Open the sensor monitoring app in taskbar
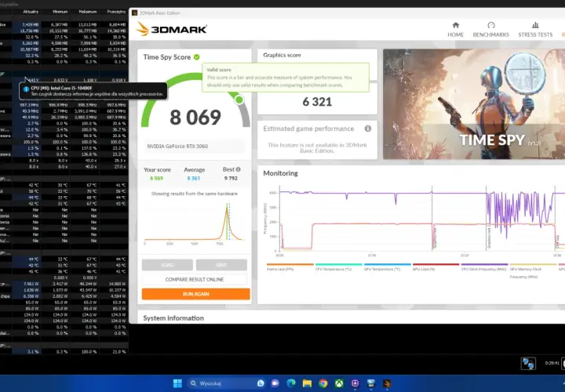 370,383
